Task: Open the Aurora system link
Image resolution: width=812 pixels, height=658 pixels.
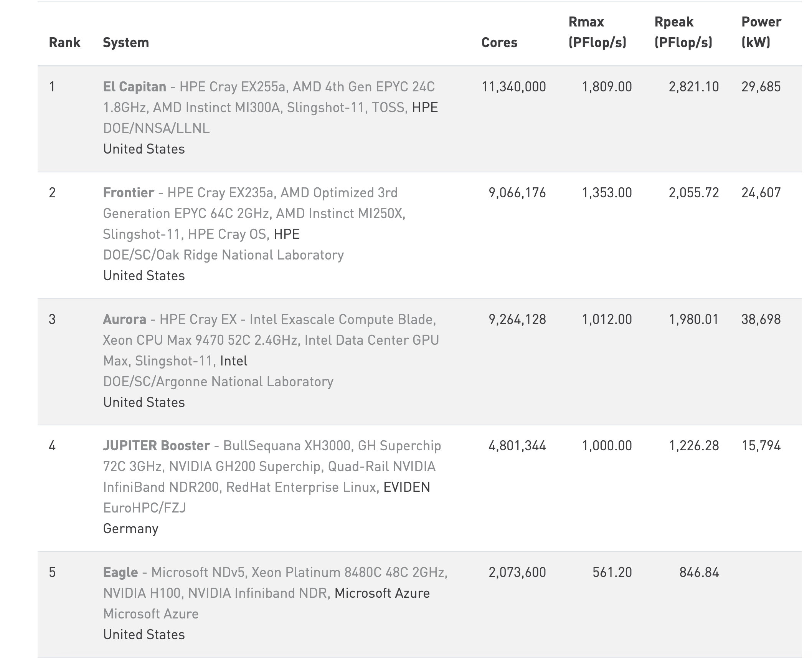Action: coord(124,319)
